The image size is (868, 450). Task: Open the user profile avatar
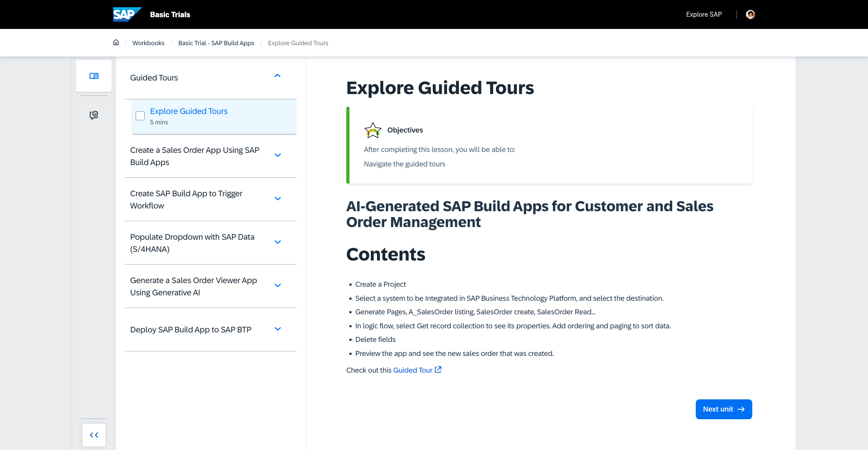pyautogui.click(x=750, y=14)
